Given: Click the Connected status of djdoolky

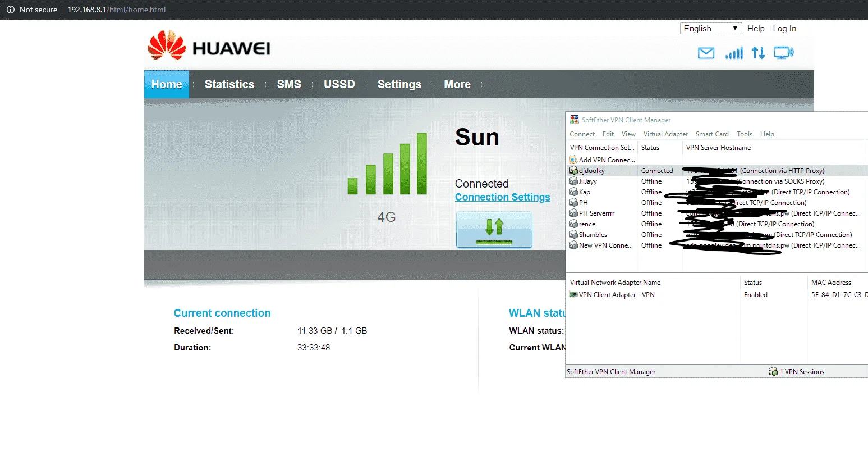Looking at the screenshot, I should click(x=657, y=171).
